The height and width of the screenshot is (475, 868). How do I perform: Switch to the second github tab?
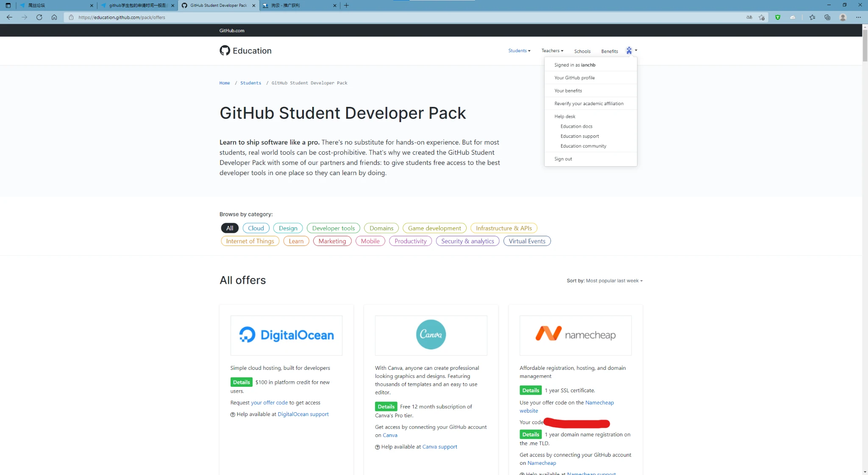click(137, 6)
